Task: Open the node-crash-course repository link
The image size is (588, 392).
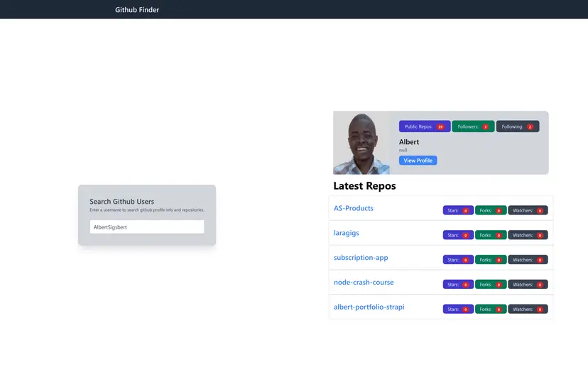Action: coord(364,283)
